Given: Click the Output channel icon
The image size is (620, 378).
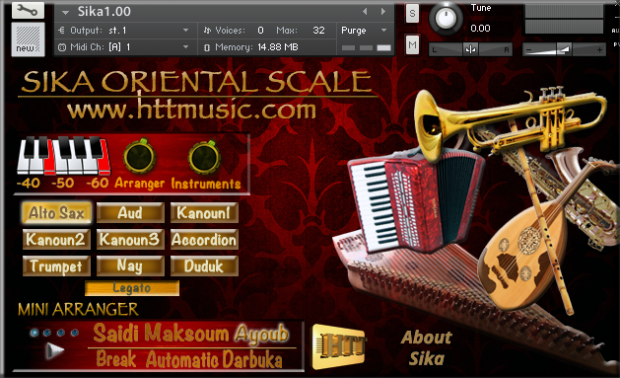Looking at the screenshot, I should (x=61, y=30).
